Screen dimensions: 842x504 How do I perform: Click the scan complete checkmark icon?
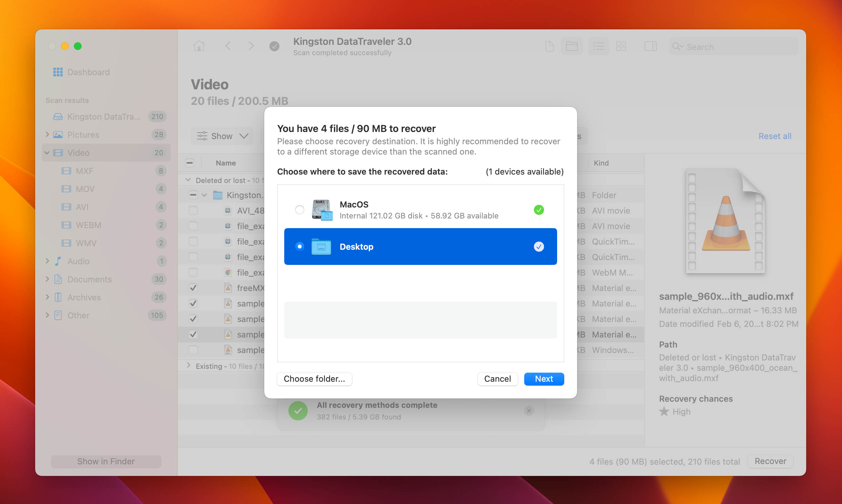pos(274,46)
